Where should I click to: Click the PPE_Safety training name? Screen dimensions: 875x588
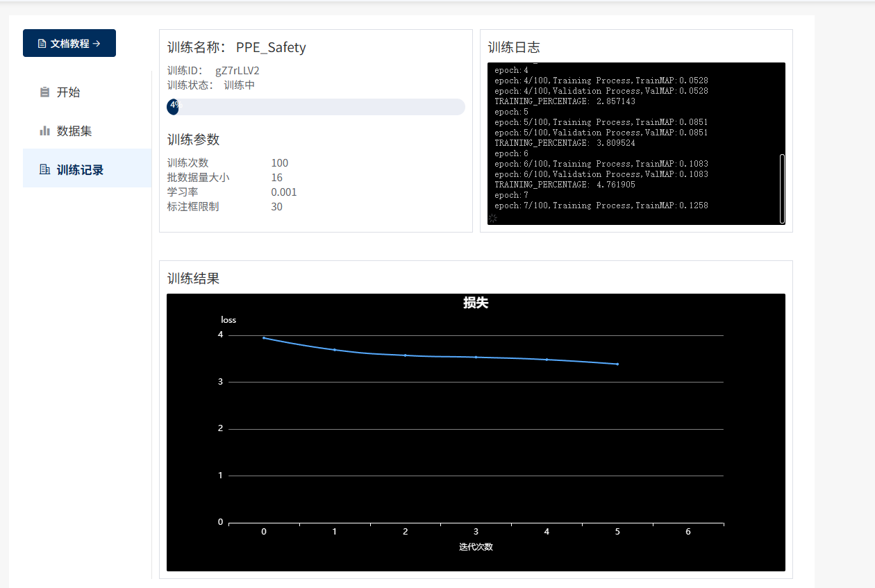(271, 47)
